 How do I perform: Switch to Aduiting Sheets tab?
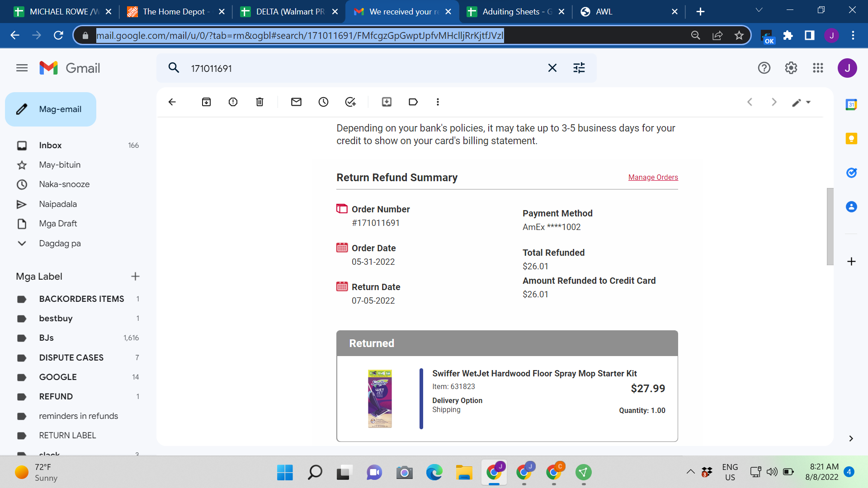click(515, 12)
